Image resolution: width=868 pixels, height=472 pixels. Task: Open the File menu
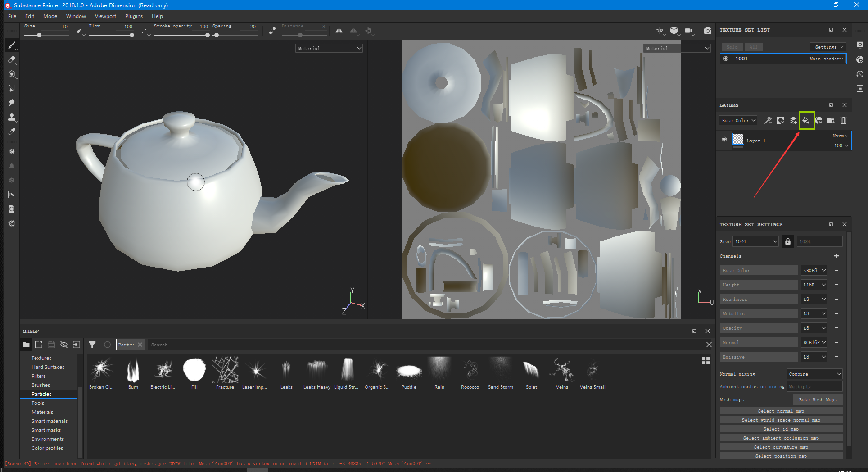pyautogui.click(x=12, y=16)
